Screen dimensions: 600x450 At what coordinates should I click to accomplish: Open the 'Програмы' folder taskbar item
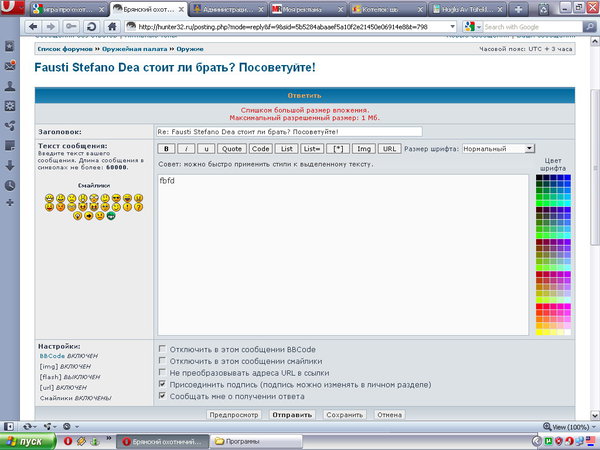[256, 441]
